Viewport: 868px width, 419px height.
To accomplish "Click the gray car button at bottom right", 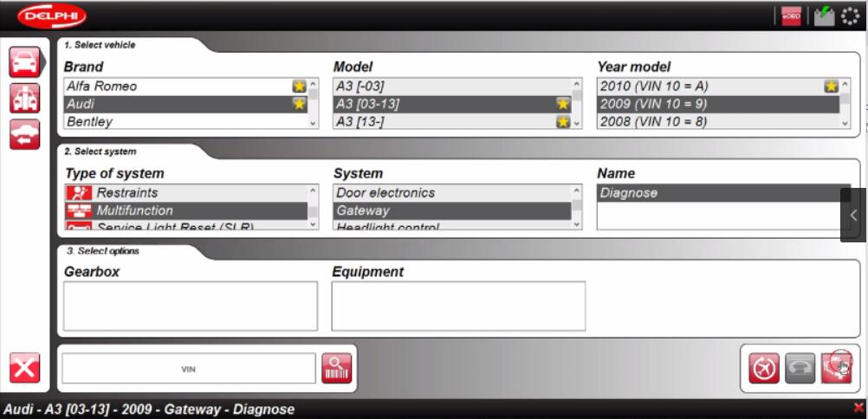I will click(x=800, y=368).
